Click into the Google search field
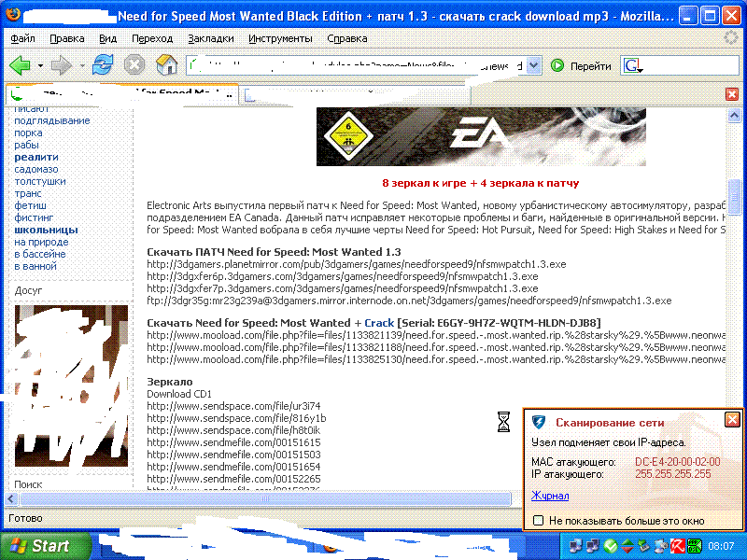 (691, 65)
